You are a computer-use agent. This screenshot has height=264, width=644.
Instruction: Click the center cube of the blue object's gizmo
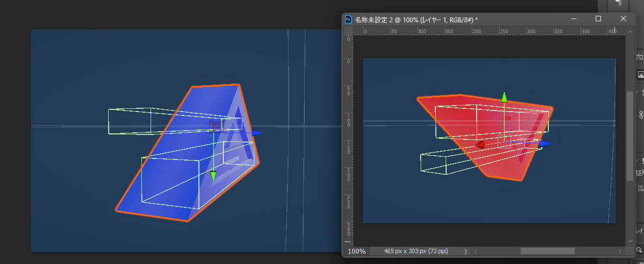tap(216, 127)
